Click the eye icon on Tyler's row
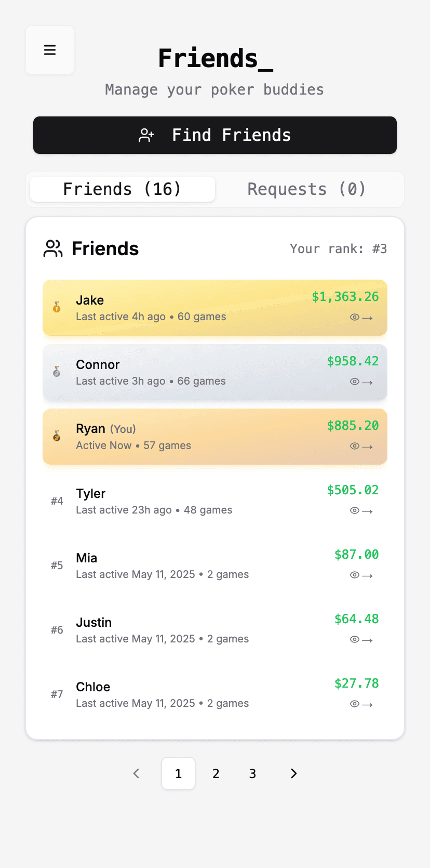The width and height of the screenshot is (430, 868). pyautogui.click(x=355, y=511)
